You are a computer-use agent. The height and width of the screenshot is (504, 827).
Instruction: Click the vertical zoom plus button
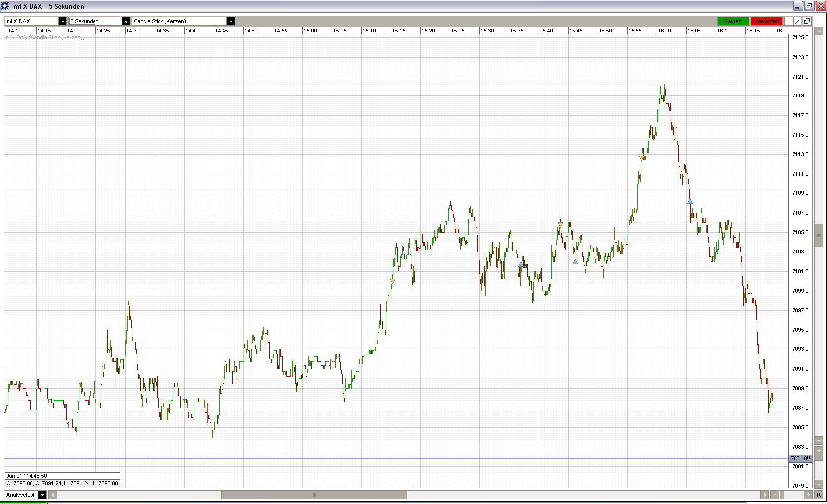click(819, 450)
